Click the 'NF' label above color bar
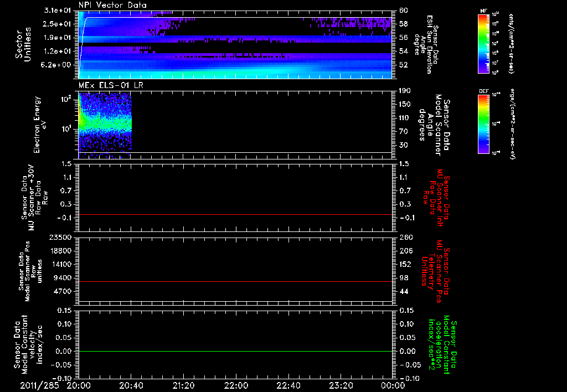The height and width of the screenshot is (392, 567). coord(483,11)
